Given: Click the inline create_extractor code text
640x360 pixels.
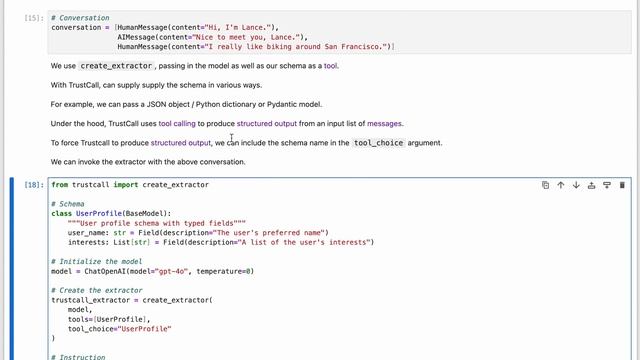Looking at the screenshot, I should coord(116,66).
